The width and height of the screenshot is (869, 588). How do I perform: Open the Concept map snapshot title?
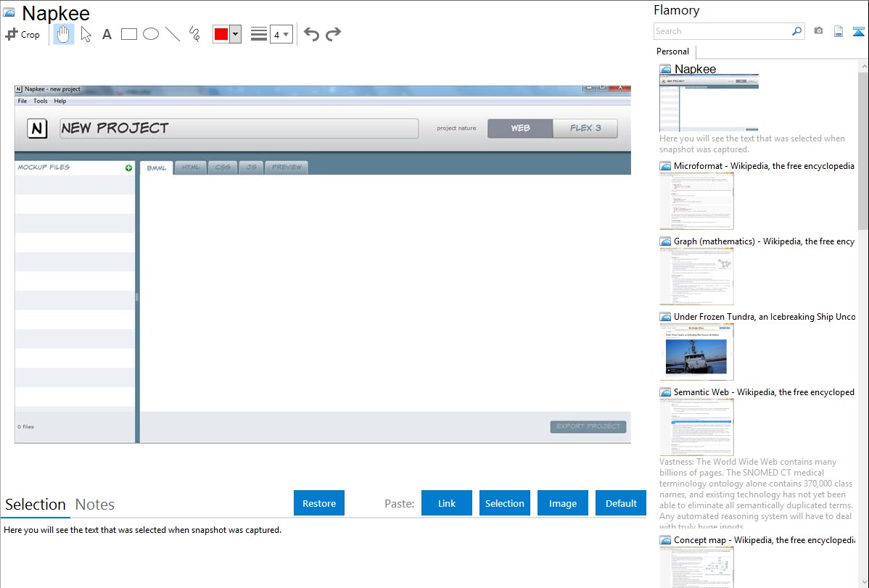click(764, 539)
